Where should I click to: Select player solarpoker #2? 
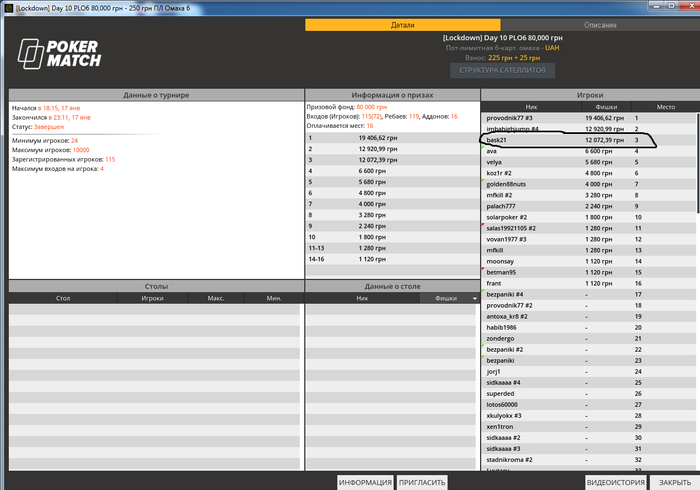[588, 217]
